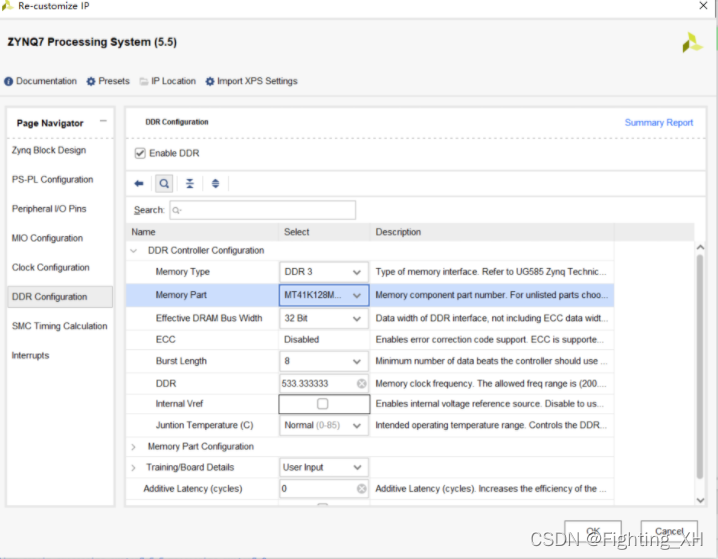This screenshot has height=559, width=718.
Task: Select the Memory Part row label
Action: (x=181, y=295)
